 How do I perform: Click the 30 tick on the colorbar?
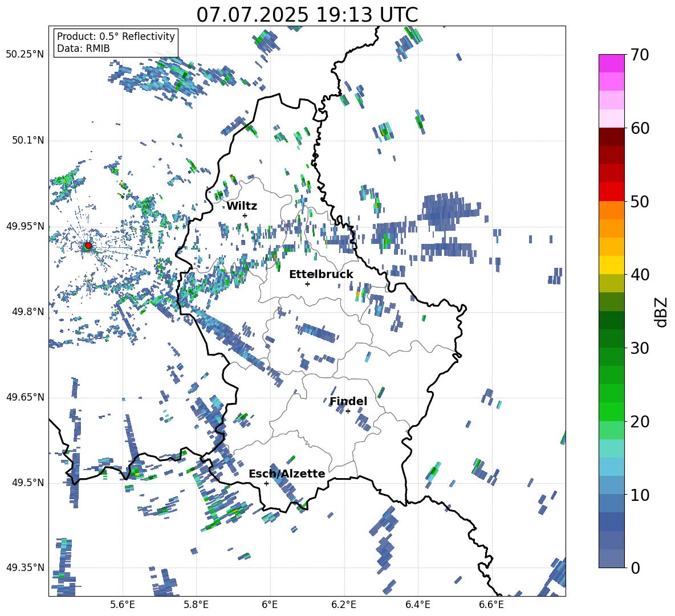coord(640,348)
